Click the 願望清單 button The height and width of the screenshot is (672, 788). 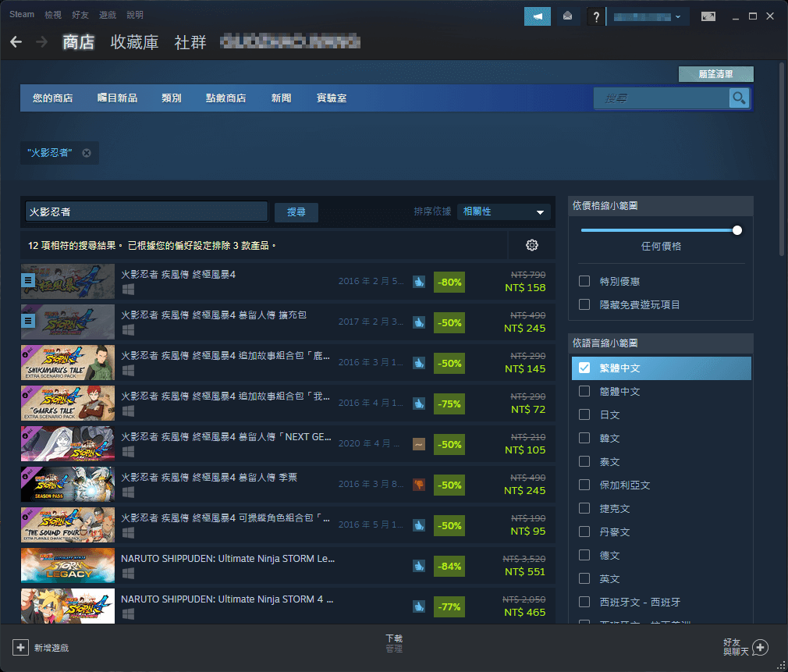pyautogui.click(x=715, y=74)
